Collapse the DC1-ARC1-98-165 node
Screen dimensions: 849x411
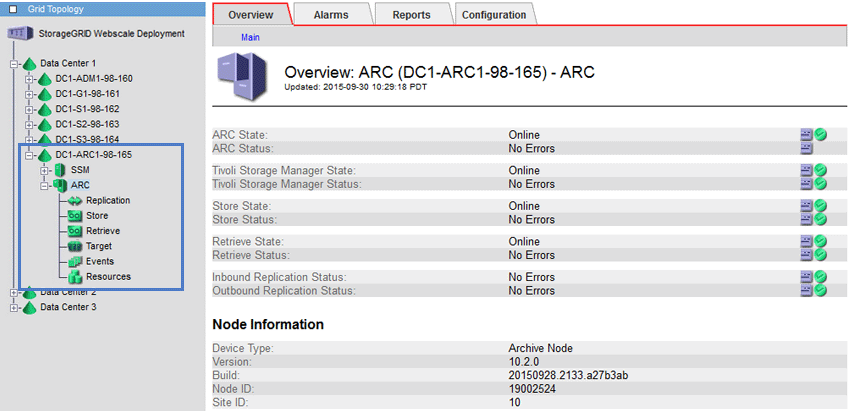tap(30, 155)
